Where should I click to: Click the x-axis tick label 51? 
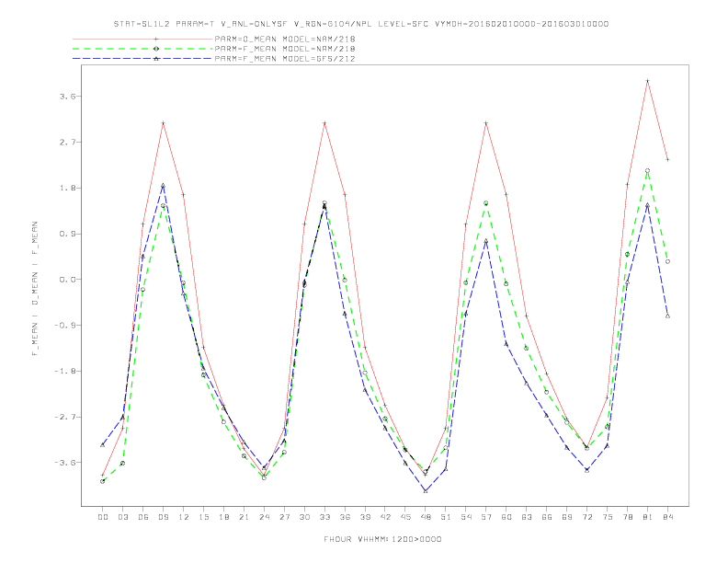click(446, 517)
